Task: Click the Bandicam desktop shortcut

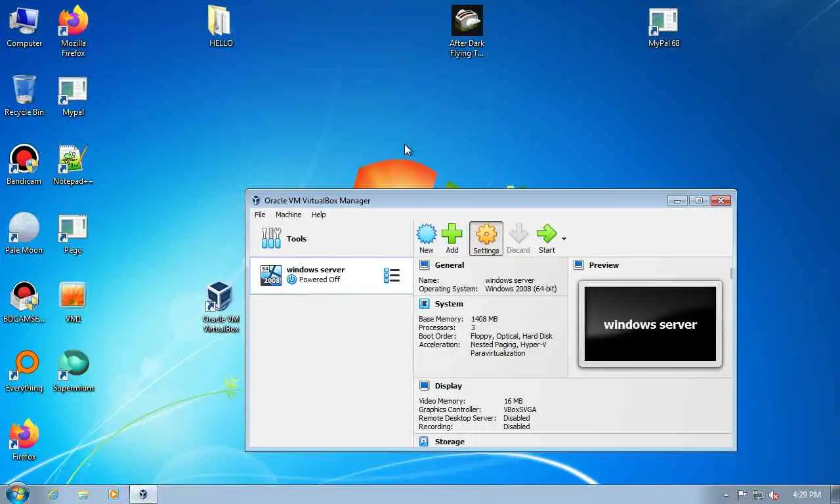Action: 24,165
